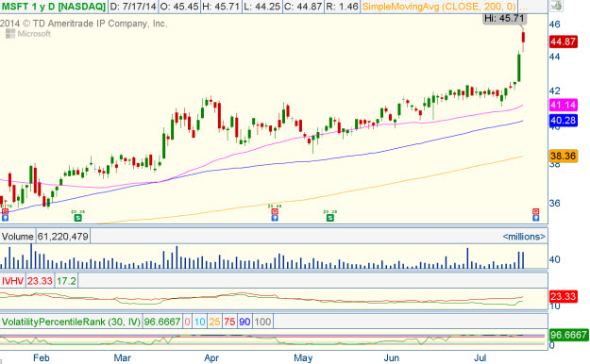590x364 pixels.
Task: Click the Volume study label
Action: coord(18,237)
